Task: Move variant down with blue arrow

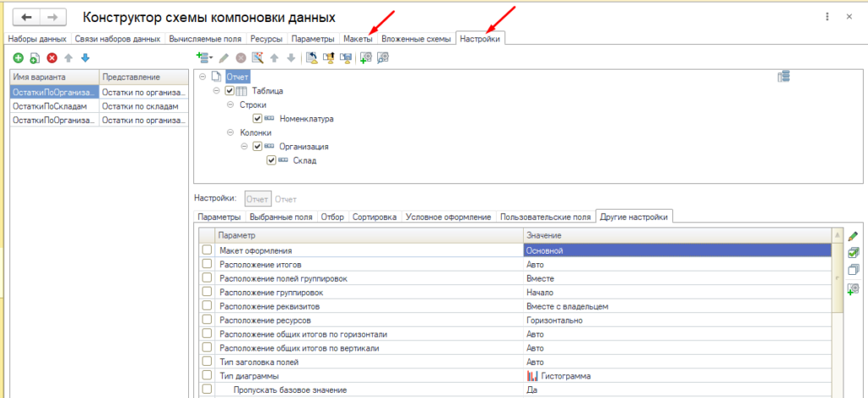Action: coord(85,58)
